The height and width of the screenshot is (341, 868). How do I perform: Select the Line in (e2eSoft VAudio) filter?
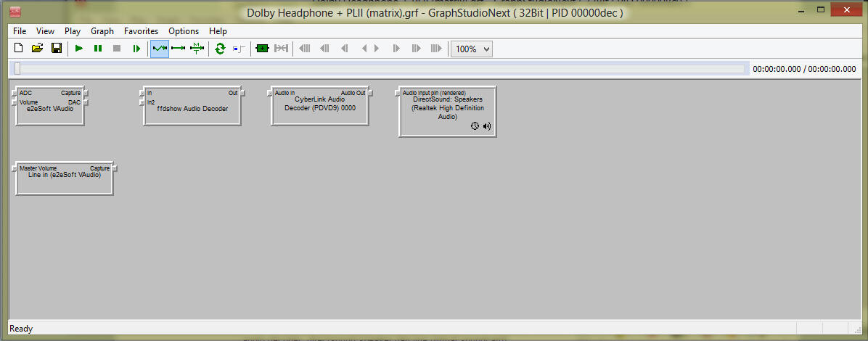click(x=64, y=178)
